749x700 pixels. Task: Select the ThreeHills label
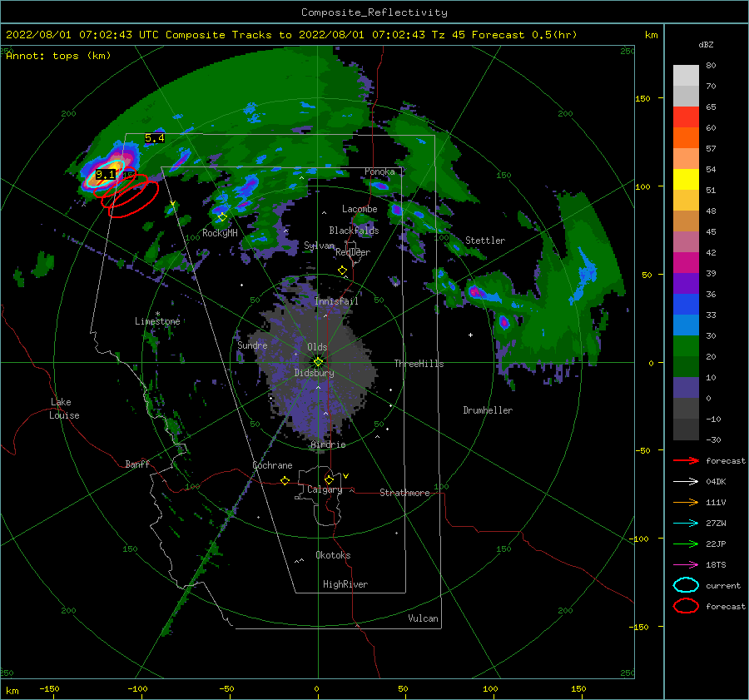[x=419, y=364]
